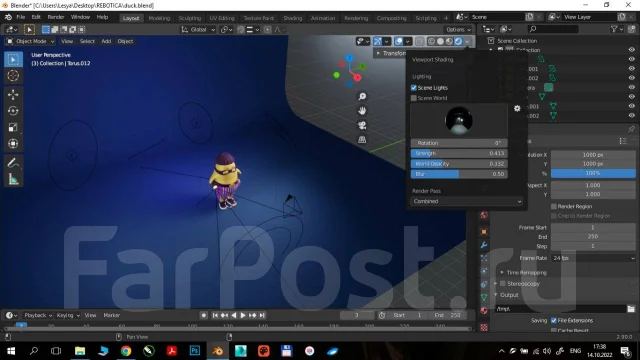Switch perspective/orthographic with grid icon
Image resolution: width=640 pixels, height=360 pixels.
(362, 140)
